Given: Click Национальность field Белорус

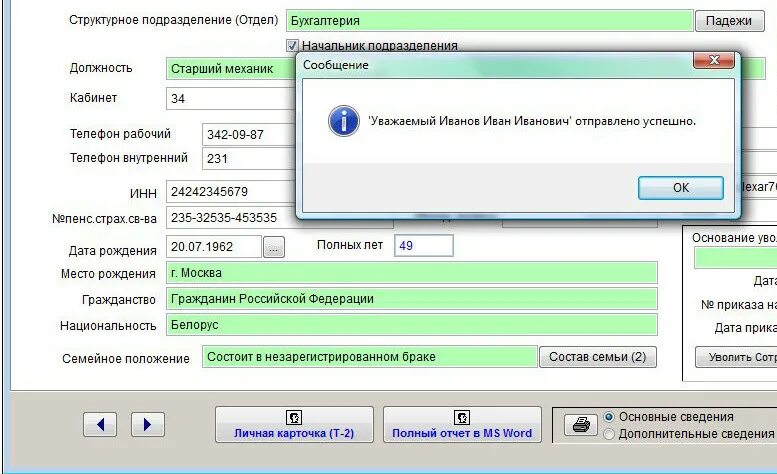Looking at the screenshot, I should (x=412, y=325).
